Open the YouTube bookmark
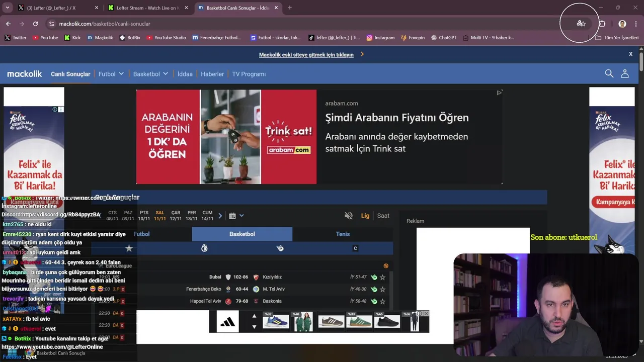The width and height of the screenshot is (644, 362). pos(45,38)
